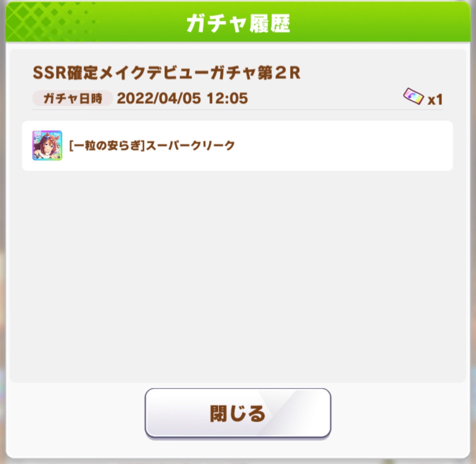Click the rainbow gacha ticket icon
Screen dimensions: 476x464
[x=413, y=96]
